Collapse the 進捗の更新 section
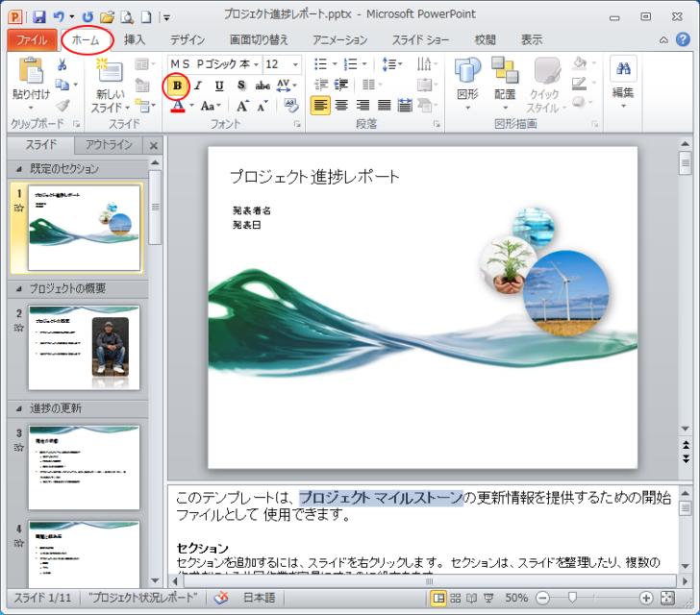Screen dimensions: 700x615 (x=19, y=408)
